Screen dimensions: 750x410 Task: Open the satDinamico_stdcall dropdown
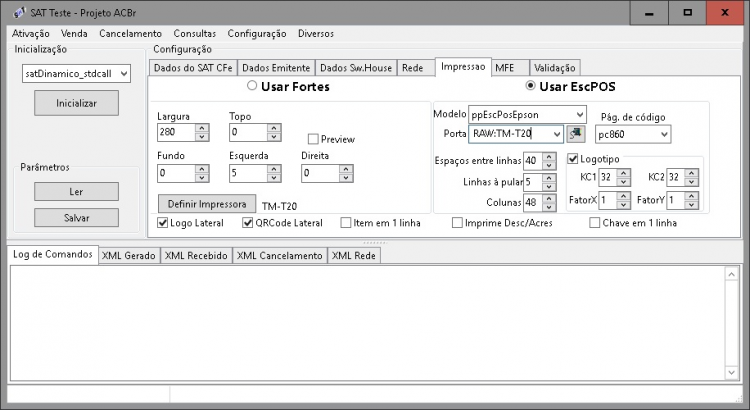(x=76, y=74)
